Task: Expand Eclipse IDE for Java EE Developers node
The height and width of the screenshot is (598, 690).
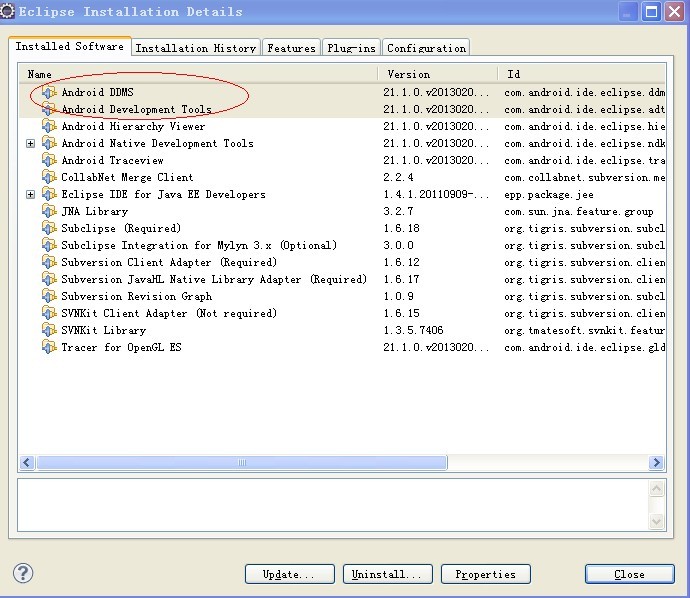Action: pyautogui.click(x=30, y=194)
